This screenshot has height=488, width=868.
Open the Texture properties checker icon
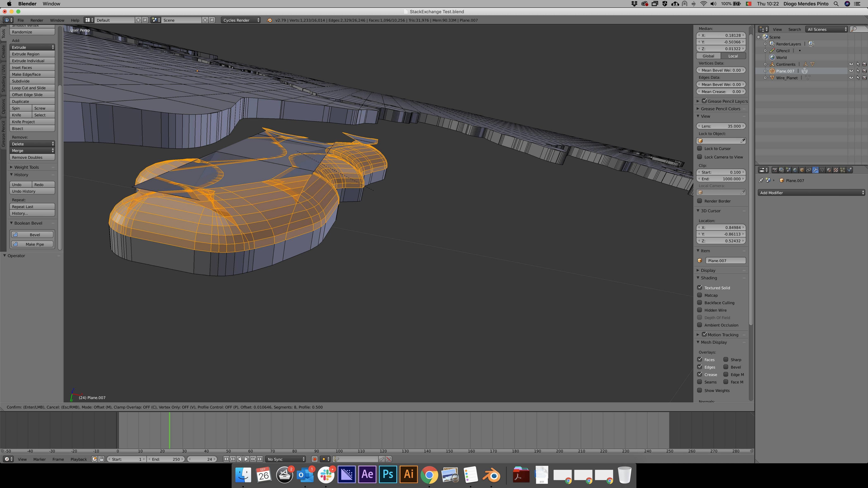(x=836, y=170)
